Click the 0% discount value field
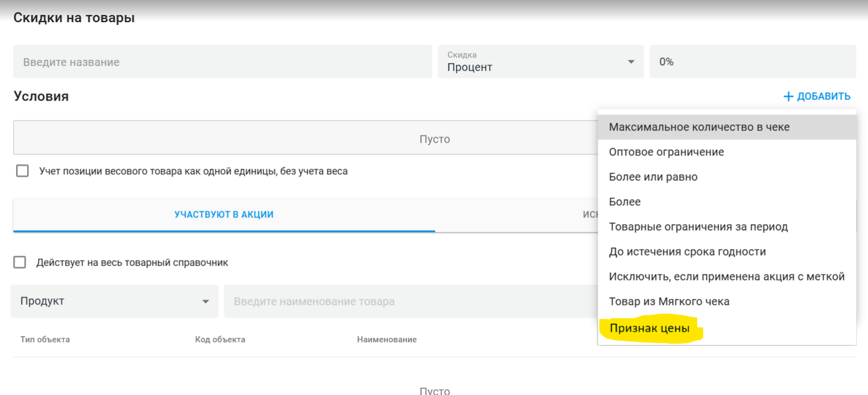This screenshot has width=868, height=395. pyautogui.click(x=752, y=62)
